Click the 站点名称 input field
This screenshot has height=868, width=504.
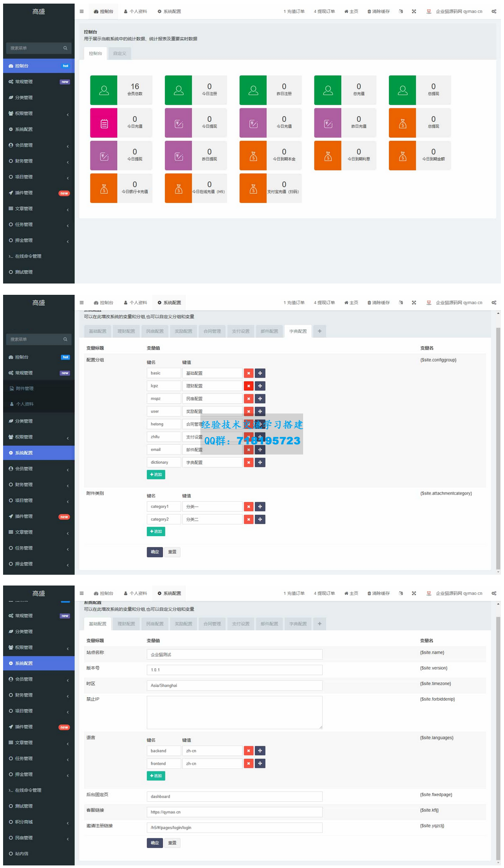click(234, 655)
